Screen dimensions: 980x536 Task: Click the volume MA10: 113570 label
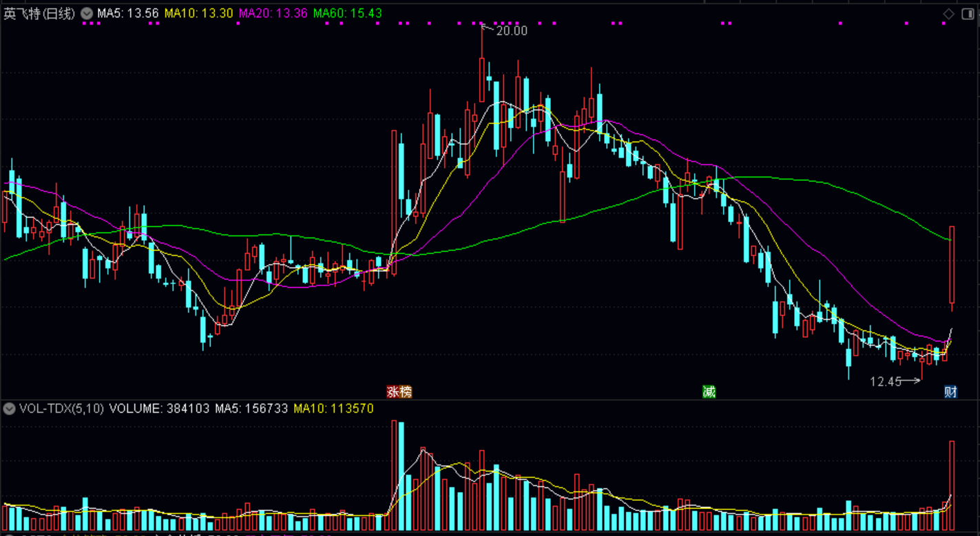[333, 409]
